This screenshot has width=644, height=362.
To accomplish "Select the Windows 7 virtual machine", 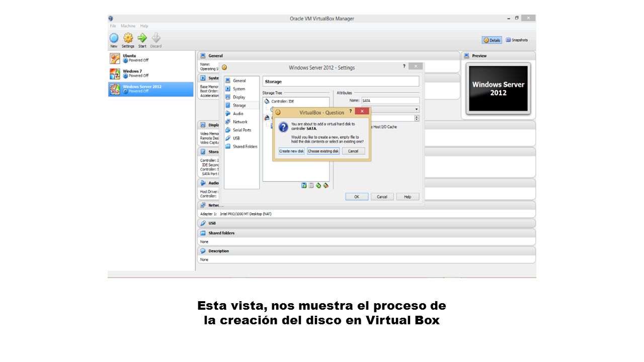I will (151, 74).
